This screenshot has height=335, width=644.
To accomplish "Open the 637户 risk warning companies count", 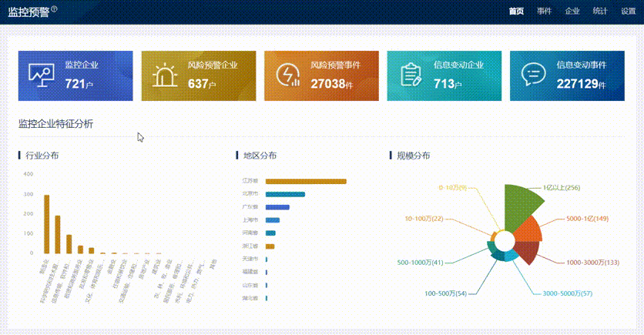I will pyautogui.click(x=202, y=84).
